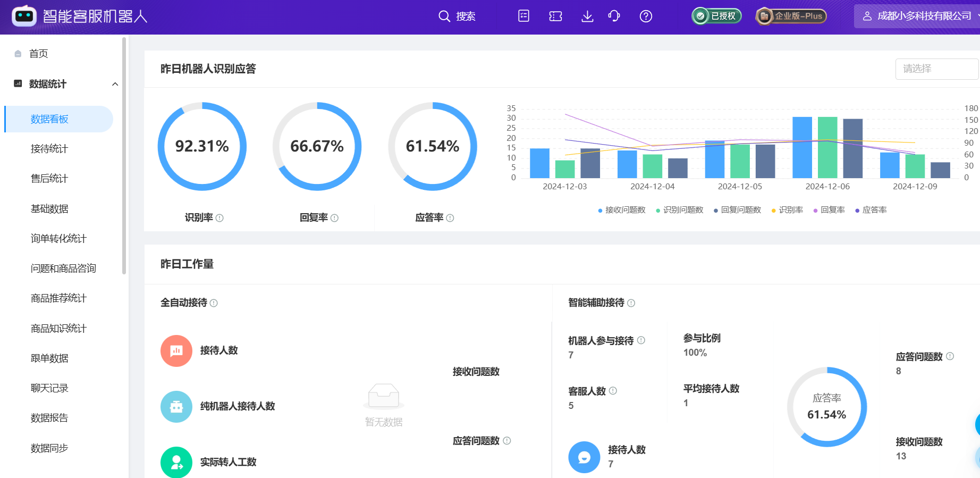Viewport: 980px width, 478px height.
Task: Click the 企业版-Plus edition badge
Action: click(791, 16)
